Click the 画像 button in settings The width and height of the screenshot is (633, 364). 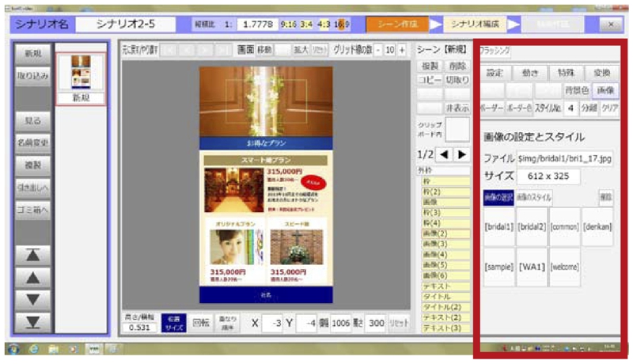(x=605, y=90)
